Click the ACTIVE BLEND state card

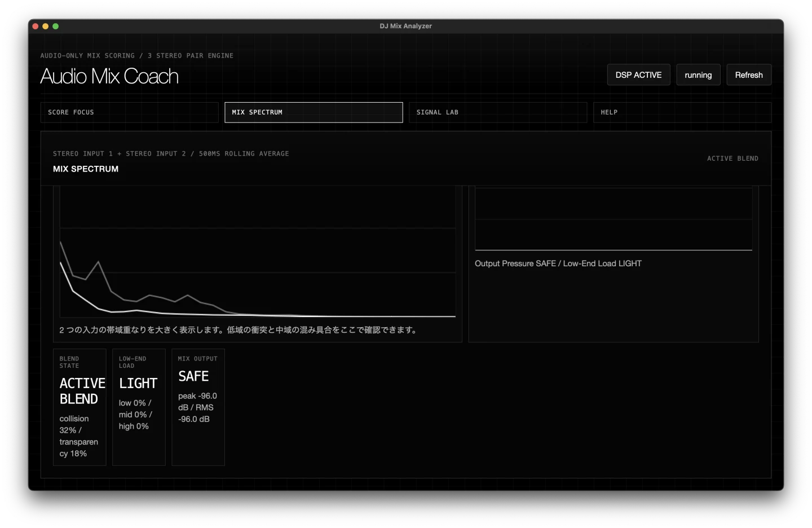tap(80, 407)
